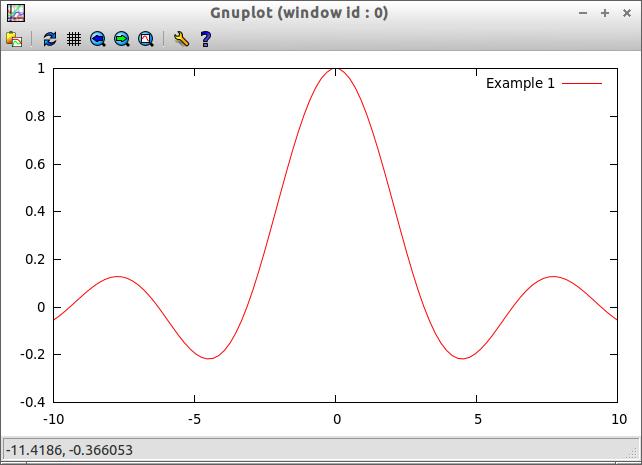
Task: Open the Gnuplot window menu icon
Action: pyautogui.click(x=16, y=13)
